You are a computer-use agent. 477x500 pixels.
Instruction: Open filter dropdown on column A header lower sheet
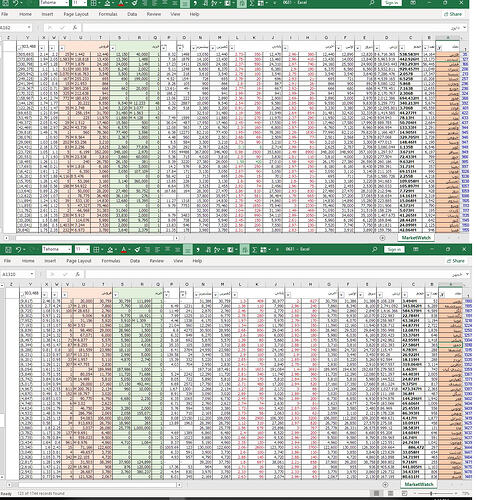click(442, 295)
